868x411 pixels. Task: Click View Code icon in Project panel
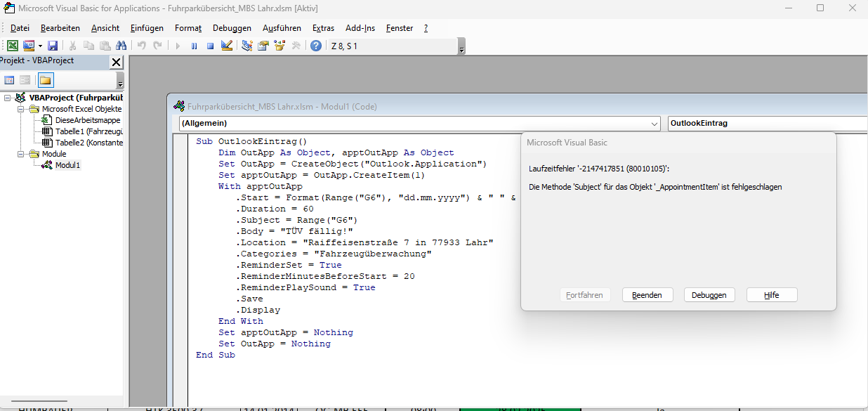coord(10,80)
